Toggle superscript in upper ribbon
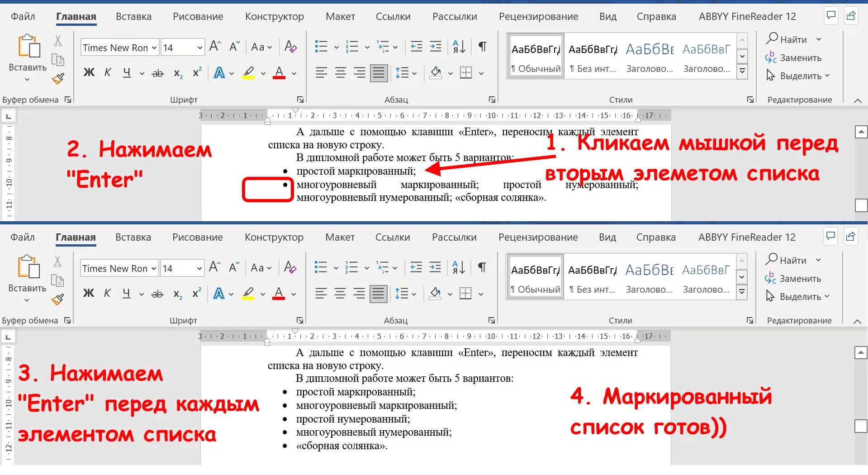 tap(197, 72)
